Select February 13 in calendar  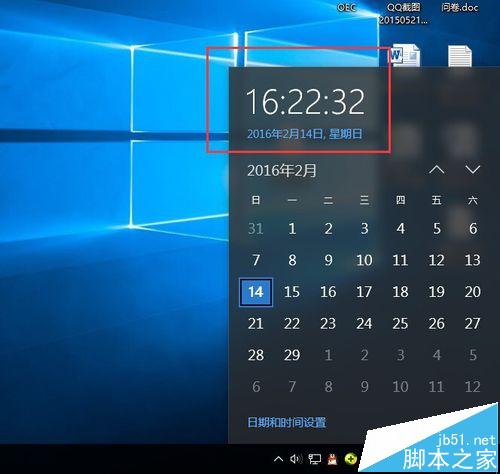click(x=473, y=260)
